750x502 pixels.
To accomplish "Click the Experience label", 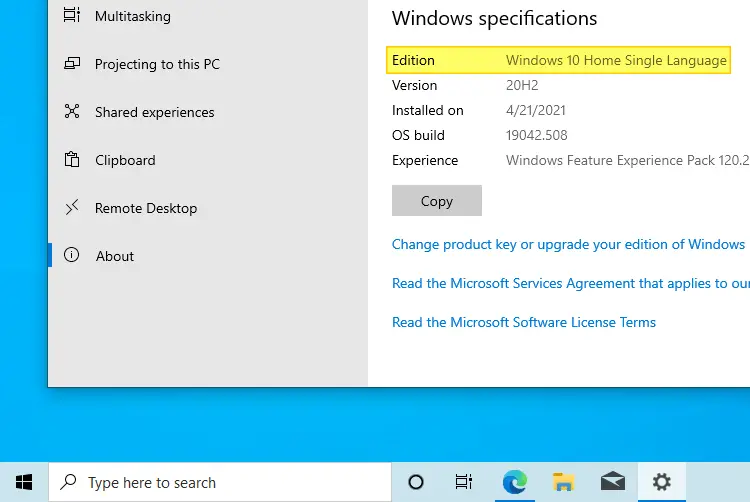I will click(x=425, y=160).
